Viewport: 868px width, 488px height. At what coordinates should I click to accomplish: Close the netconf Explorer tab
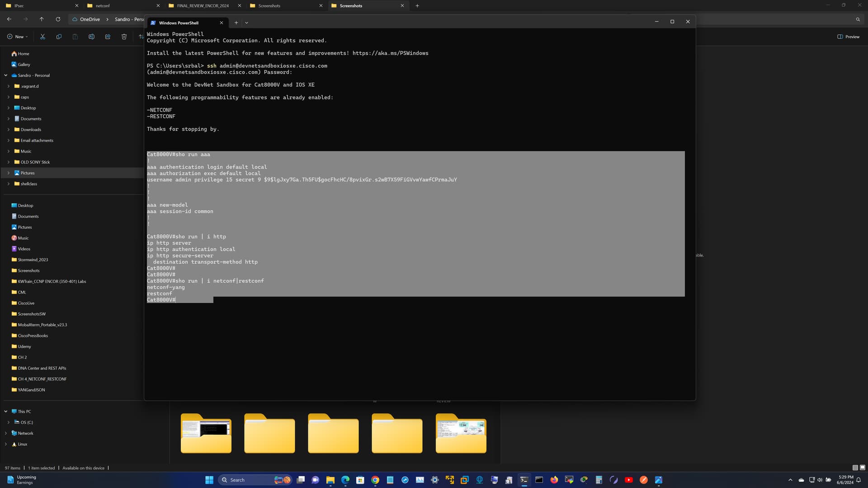(x=158, y=6)
